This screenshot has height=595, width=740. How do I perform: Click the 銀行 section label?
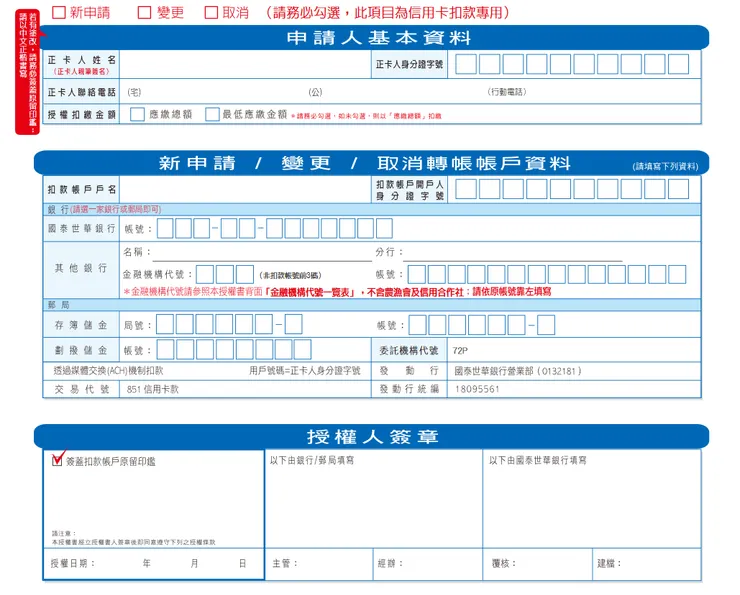58,210
